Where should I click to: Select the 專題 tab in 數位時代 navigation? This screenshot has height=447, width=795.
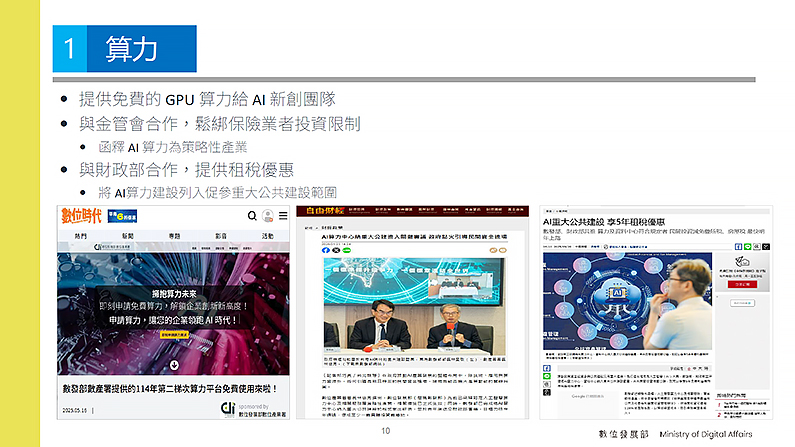pyautogui.click(x=174, y=236)
